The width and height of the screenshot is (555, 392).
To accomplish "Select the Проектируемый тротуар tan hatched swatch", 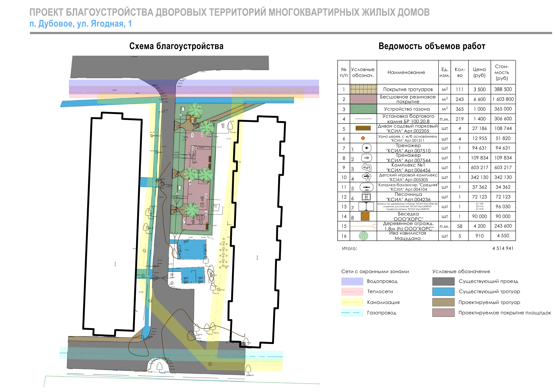I will click(443, 302).
